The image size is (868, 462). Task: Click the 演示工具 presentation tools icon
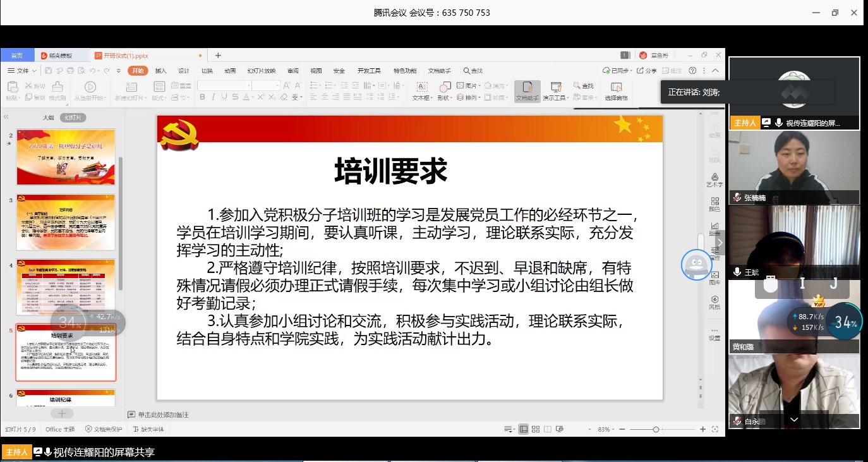point(556,92)
